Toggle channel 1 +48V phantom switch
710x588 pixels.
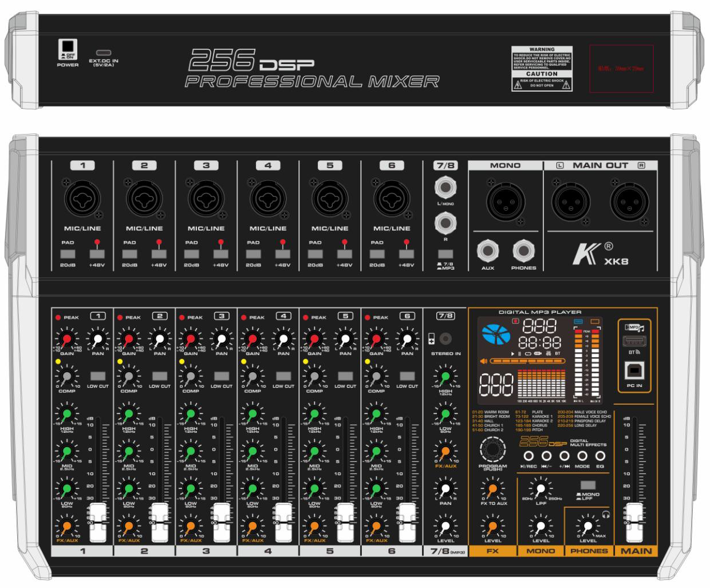97,254
